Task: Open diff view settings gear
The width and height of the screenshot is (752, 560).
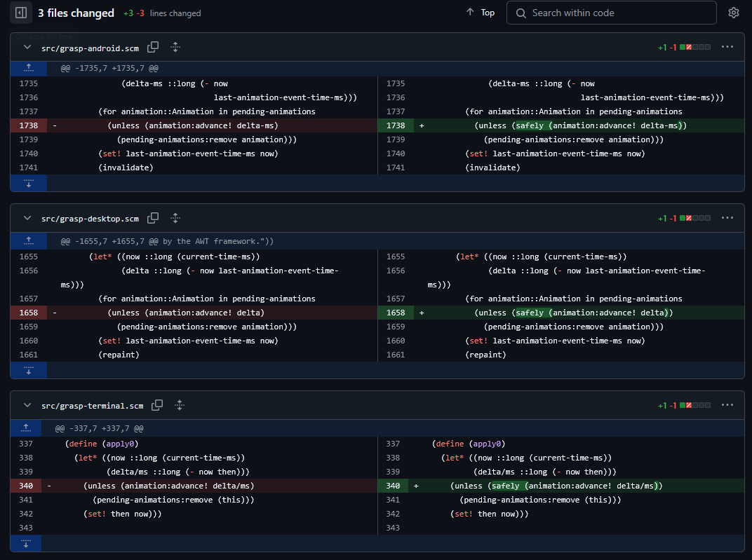Action: [733, 13]
